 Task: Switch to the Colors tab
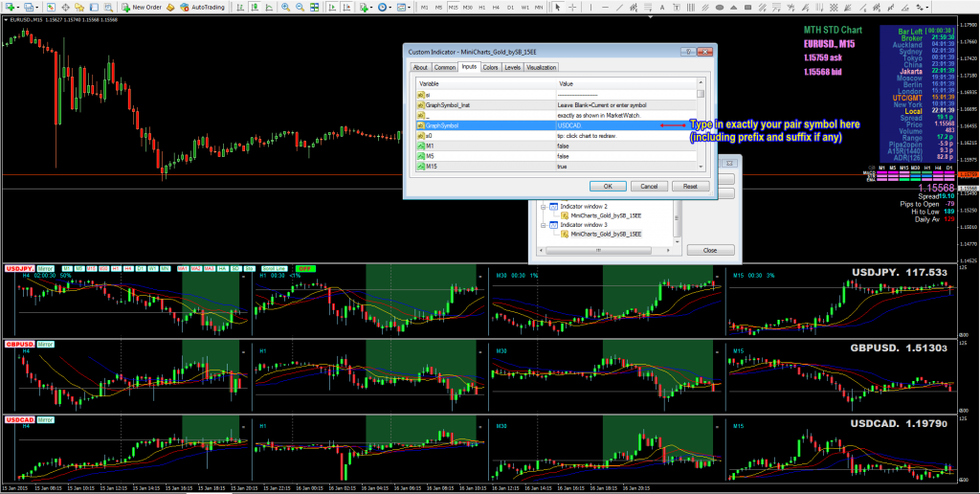coord(491,67)
